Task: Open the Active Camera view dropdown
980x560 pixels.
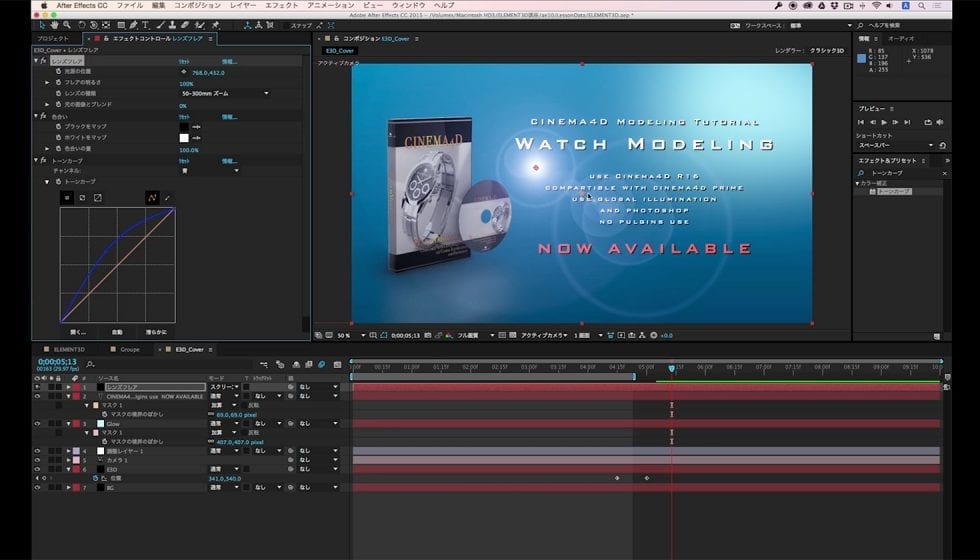Action: coord(544,336)
